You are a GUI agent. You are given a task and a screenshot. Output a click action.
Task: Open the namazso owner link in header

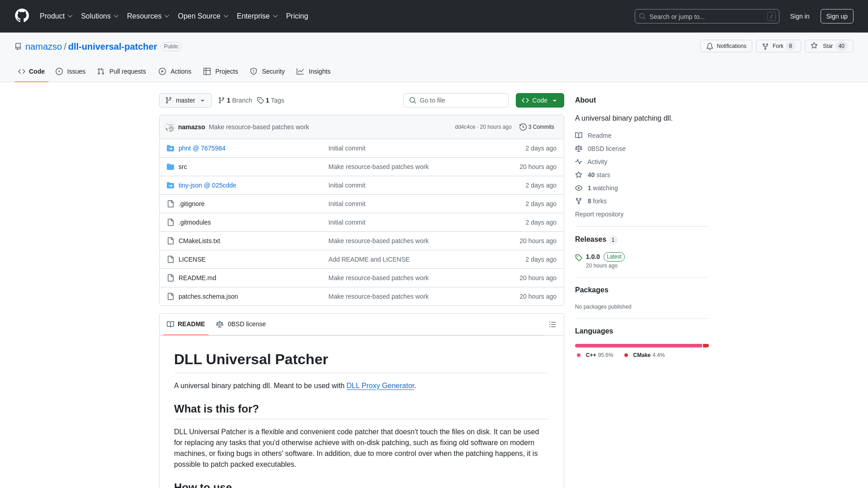(43, 47)
